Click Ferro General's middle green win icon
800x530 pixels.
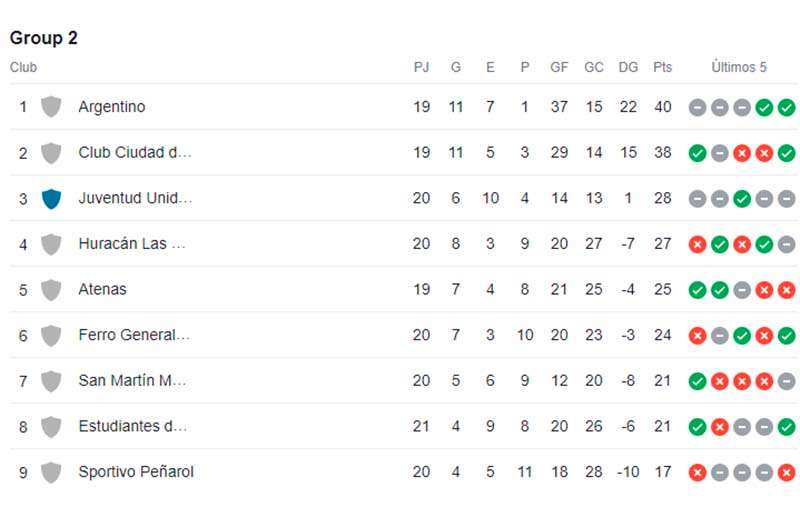[x=742, y=336]
